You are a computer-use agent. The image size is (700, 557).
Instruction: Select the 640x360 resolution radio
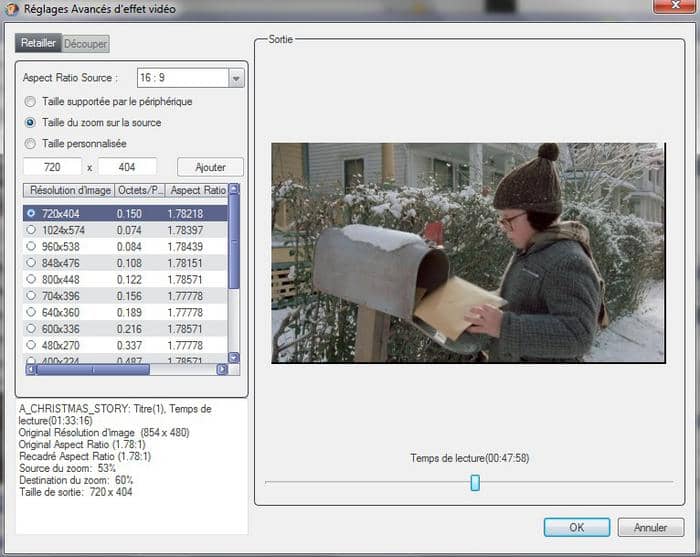point(31,312)
